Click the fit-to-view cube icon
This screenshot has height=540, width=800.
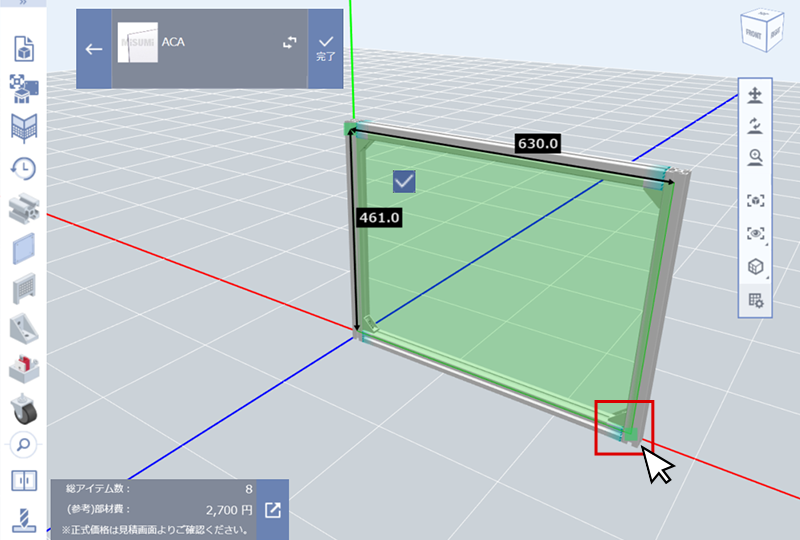(x=756, y=200)
